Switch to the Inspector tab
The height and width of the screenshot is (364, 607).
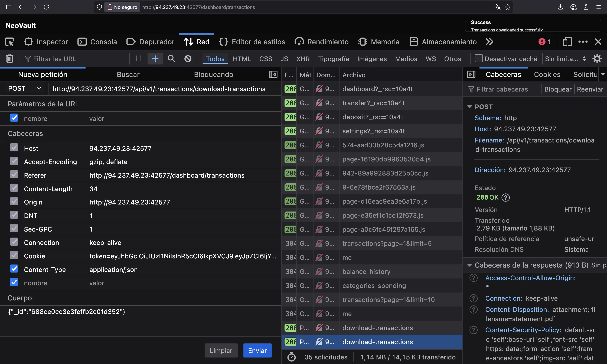coord(46,42)
